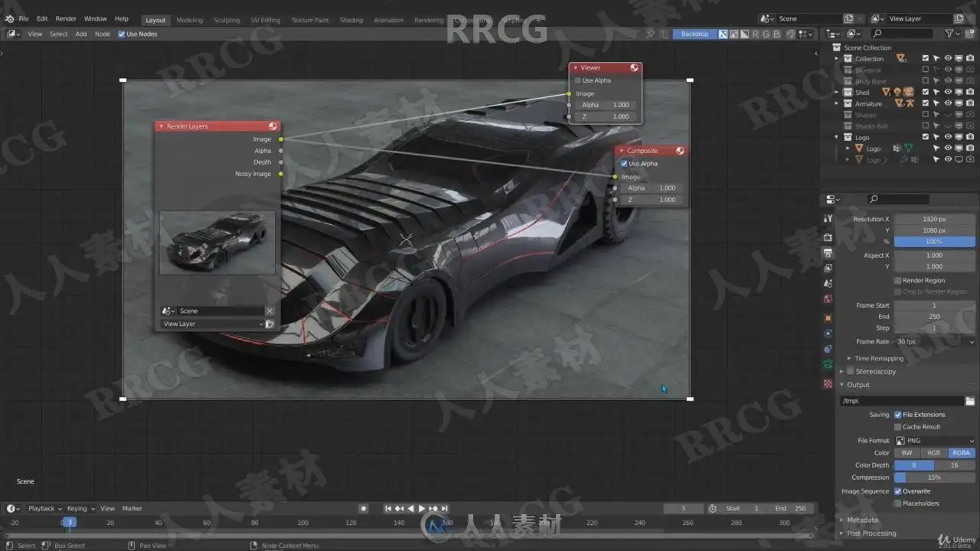Play the animation forward
This screenshot has width=980, height=551.
pos(422,508)
